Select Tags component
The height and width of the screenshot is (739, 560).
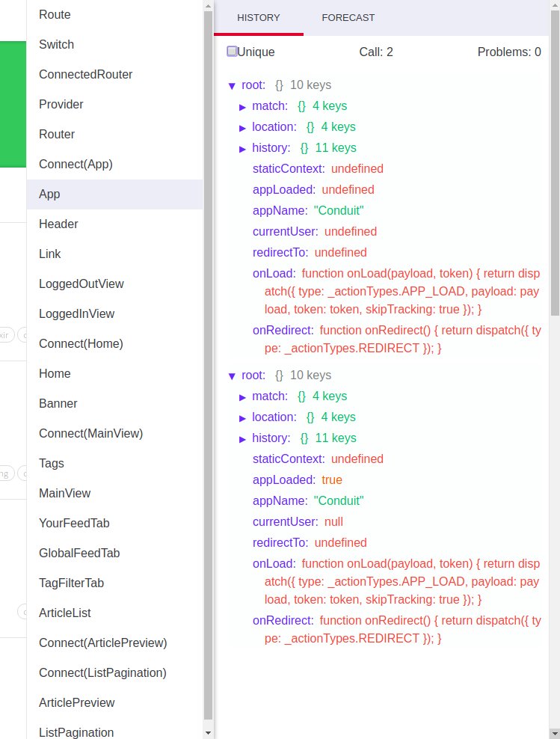tap(115, 463)
